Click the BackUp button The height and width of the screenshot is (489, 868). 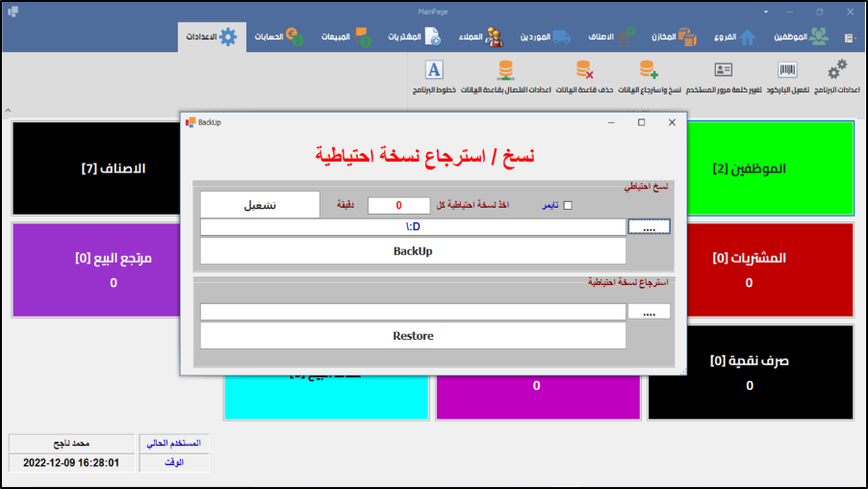413,250
